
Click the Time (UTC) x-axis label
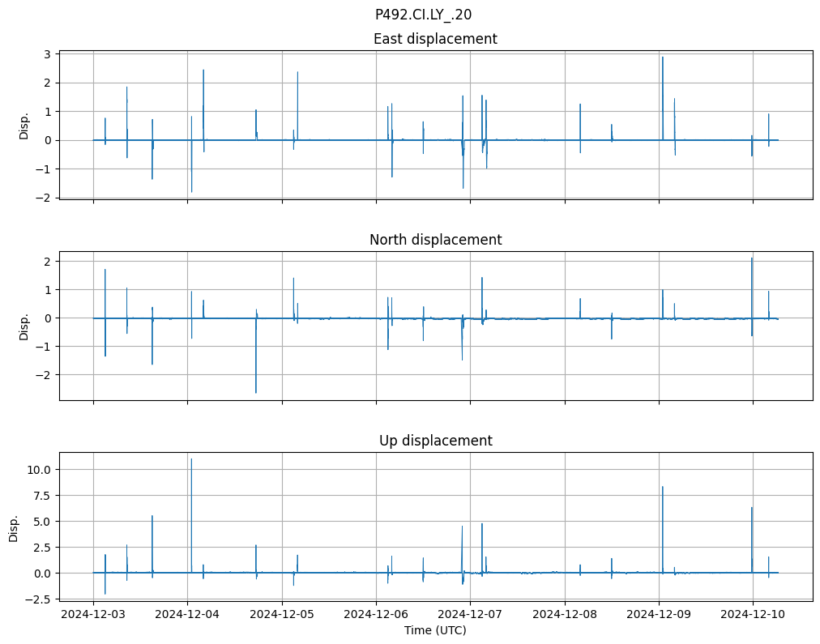435,630
